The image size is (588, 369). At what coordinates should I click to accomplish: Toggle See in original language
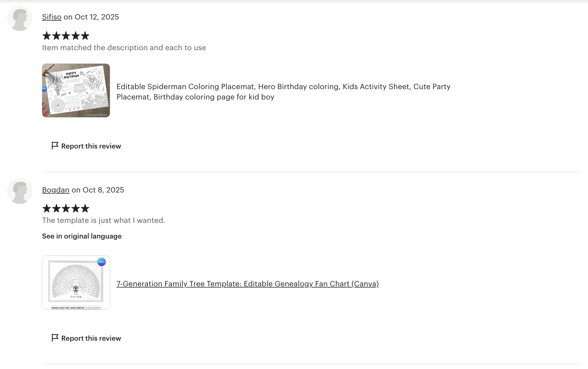click(x=82, y=236)
